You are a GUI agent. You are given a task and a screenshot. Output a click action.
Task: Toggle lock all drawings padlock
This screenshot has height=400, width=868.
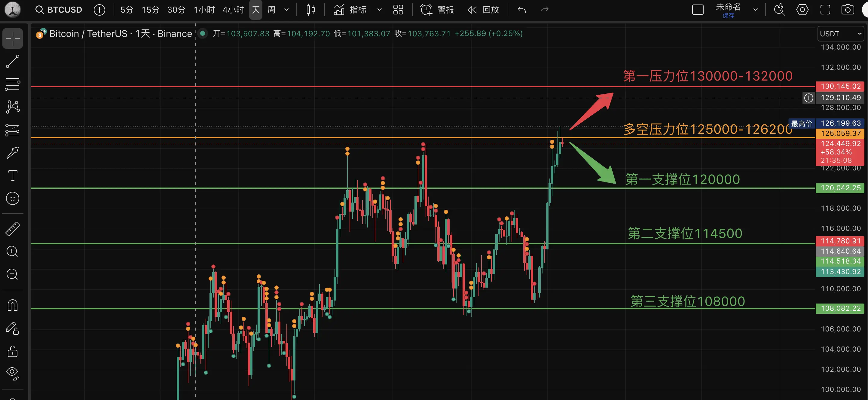pos(12,351)
